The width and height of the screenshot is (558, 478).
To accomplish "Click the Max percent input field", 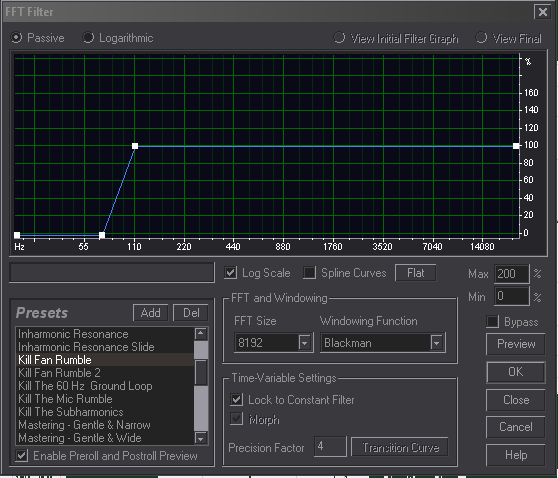I will [x=511, y=274].
